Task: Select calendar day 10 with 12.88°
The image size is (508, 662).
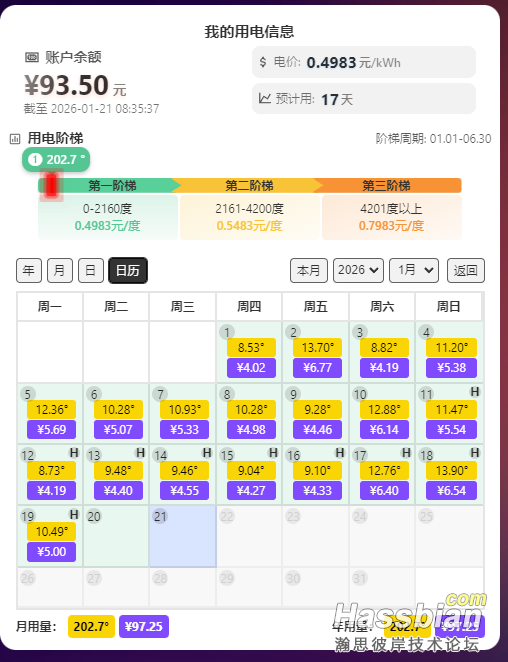Action: click(x=382, y=414)
